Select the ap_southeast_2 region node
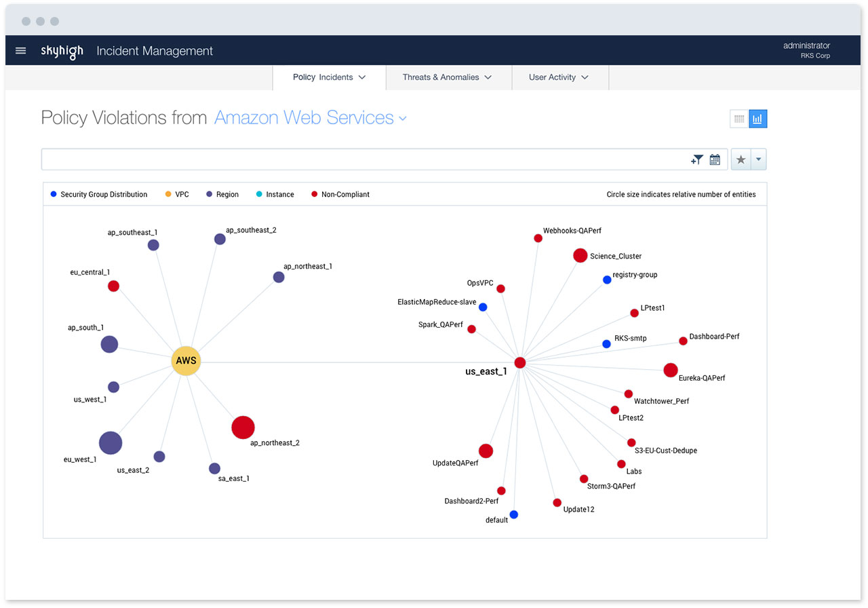The width and height of the screenshot is (868, 608). (x=220, y=239)
